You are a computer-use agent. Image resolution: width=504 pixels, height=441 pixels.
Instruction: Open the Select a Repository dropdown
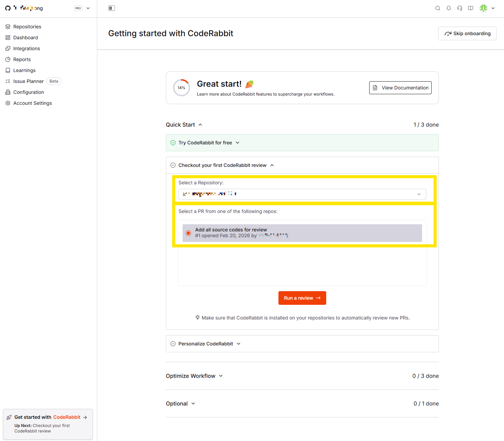coord(302,194)
